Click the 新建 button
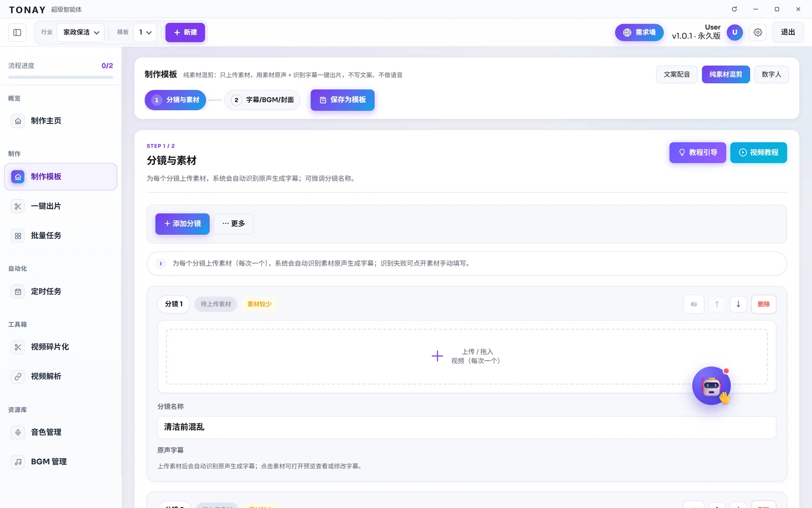812x508 pixels. tap(185, 33)
